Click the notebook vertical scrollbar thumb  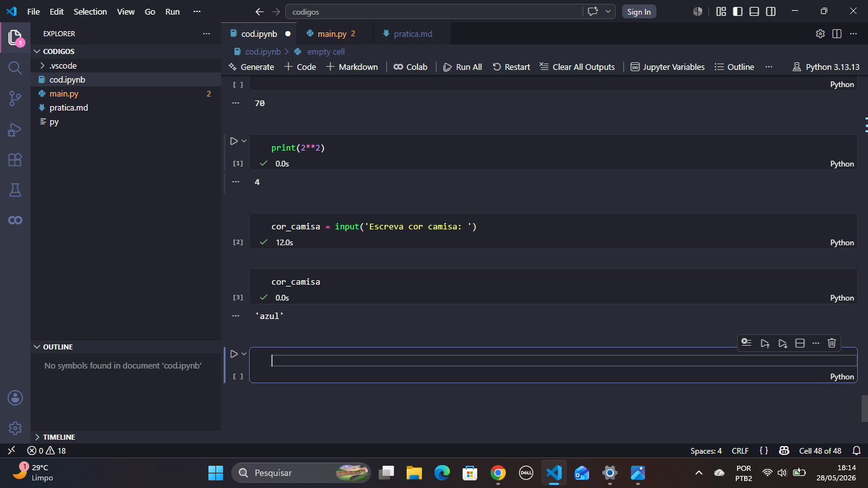(x=864, y=409)
